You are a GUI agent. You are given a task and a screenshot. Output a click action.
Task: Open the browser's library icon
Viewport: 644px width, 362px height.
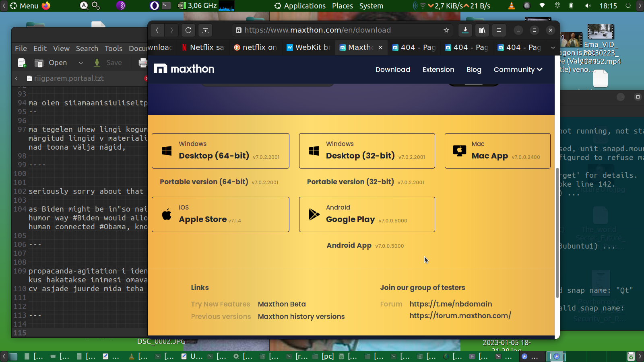pyautogui.click(x=482, y=30)
